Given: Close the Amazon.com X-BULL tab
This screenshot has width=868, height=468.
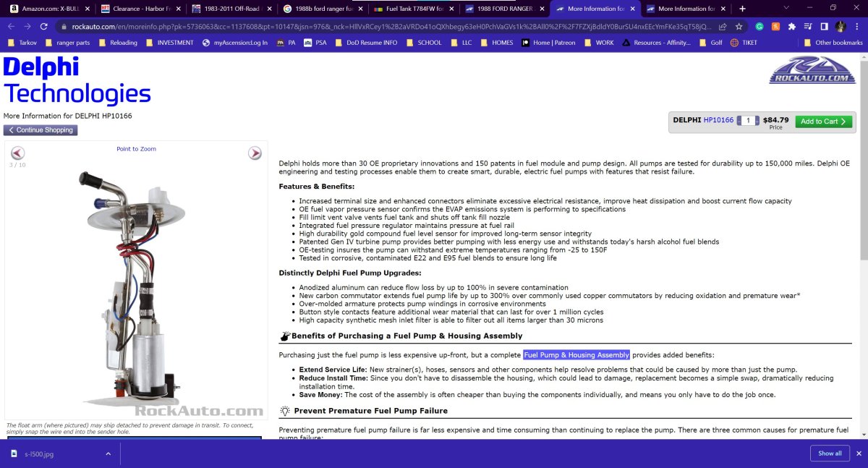Looking at the screenshot, I should point(87,9).
